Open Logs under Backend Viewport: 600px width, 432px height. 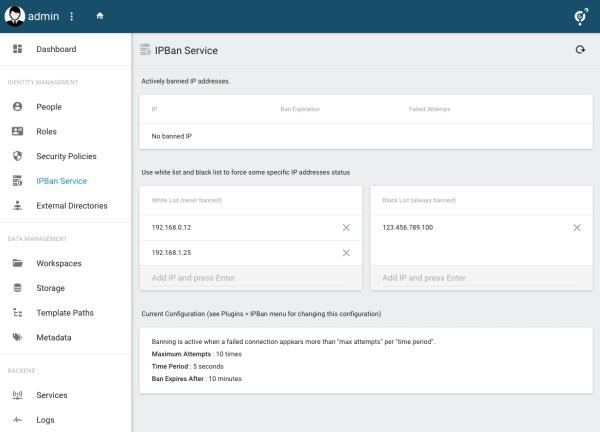point(65,420)
